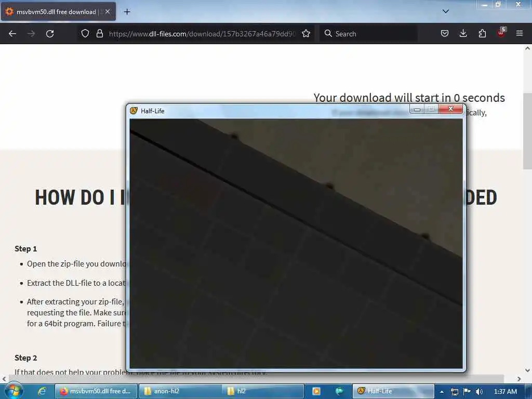Click the page scrollbar down arrow

527,370
